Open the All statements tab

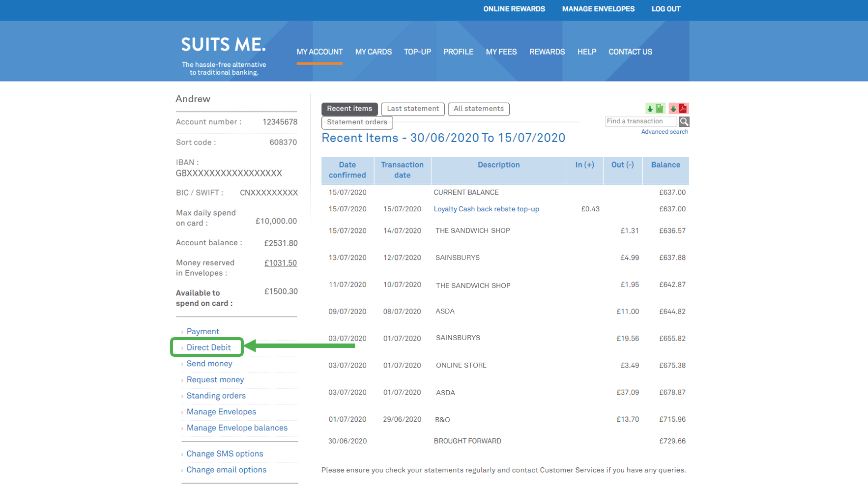pos(478,109)
